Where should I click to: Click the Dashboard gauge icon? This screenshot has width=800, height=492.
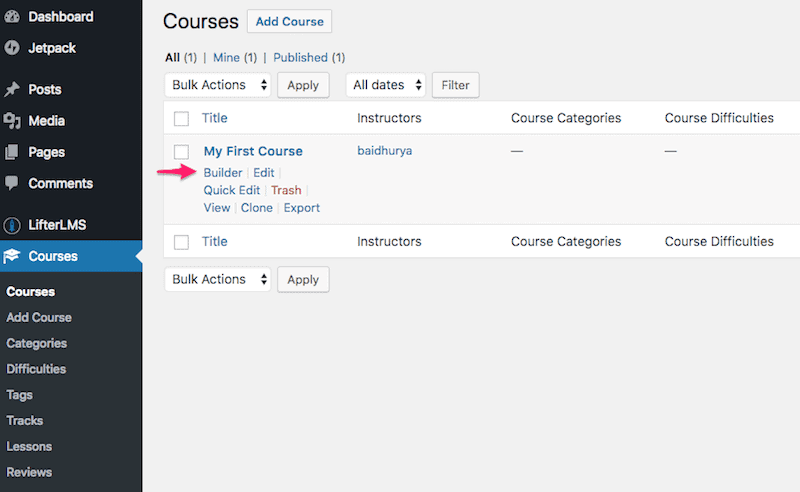12,17
